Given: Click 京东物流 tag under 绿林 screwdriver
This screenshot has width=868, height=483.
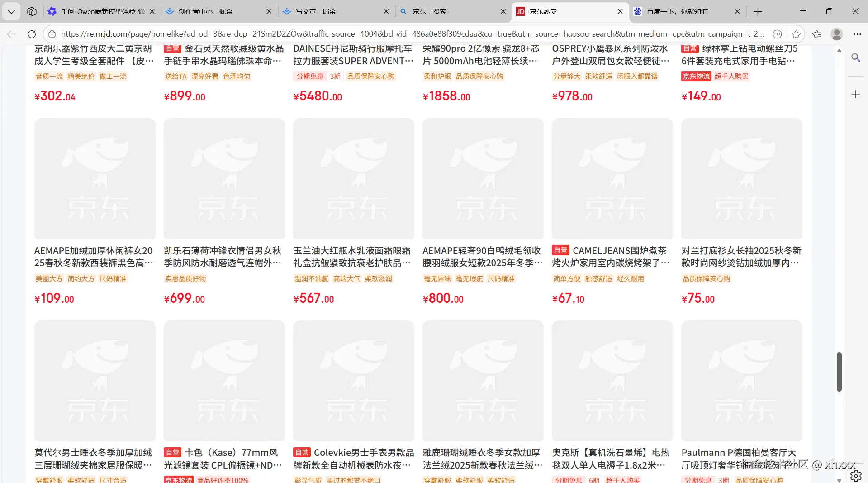Looking at the screenshot, I should 696,76.
